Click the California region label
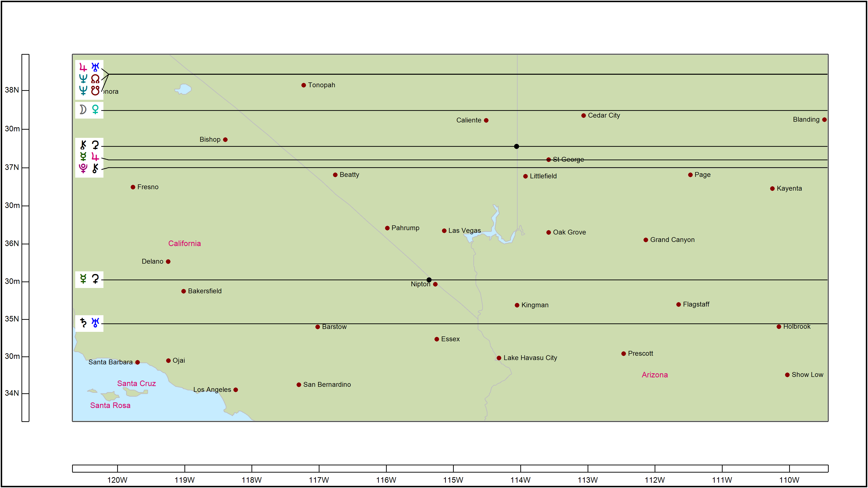The width and height of the screenshot is (868, 488). pyautogui.click(x=185, y=243)
